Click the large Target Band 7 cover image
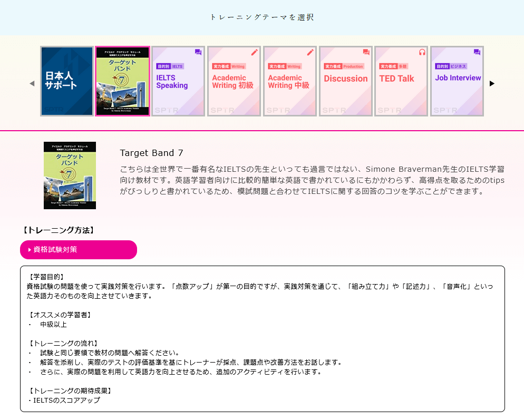The height and width of the screenshot is (420, 524). coord(70,175)
